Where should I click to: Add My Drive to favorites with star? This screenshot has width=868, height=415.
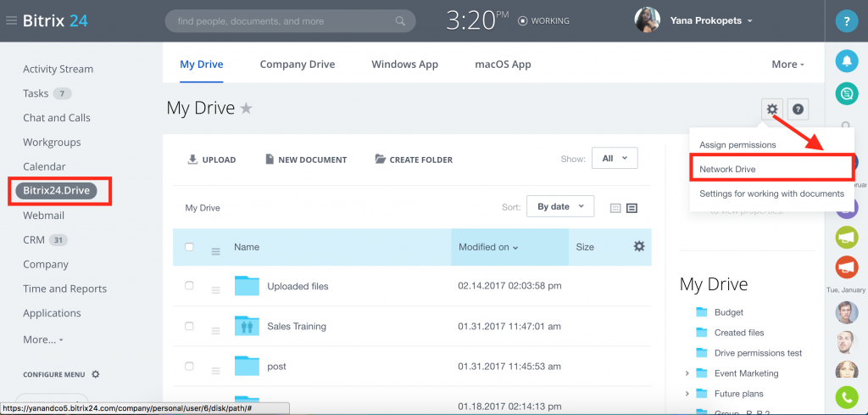(246, 108)
